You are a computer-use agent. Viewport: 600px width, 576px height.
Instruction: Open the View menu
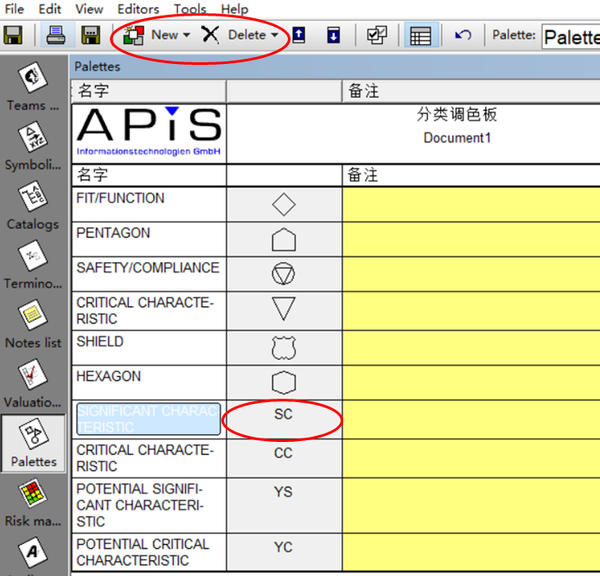(89, 8)
